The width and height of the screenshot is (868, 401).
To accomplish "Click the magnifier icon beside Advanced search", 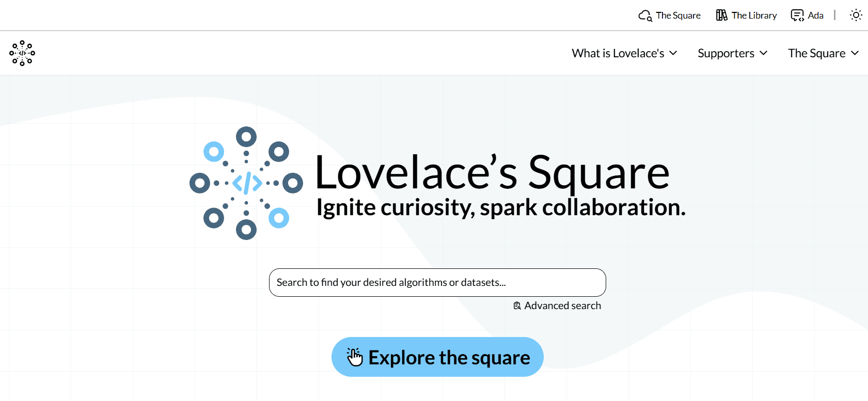I will (517, 305).
